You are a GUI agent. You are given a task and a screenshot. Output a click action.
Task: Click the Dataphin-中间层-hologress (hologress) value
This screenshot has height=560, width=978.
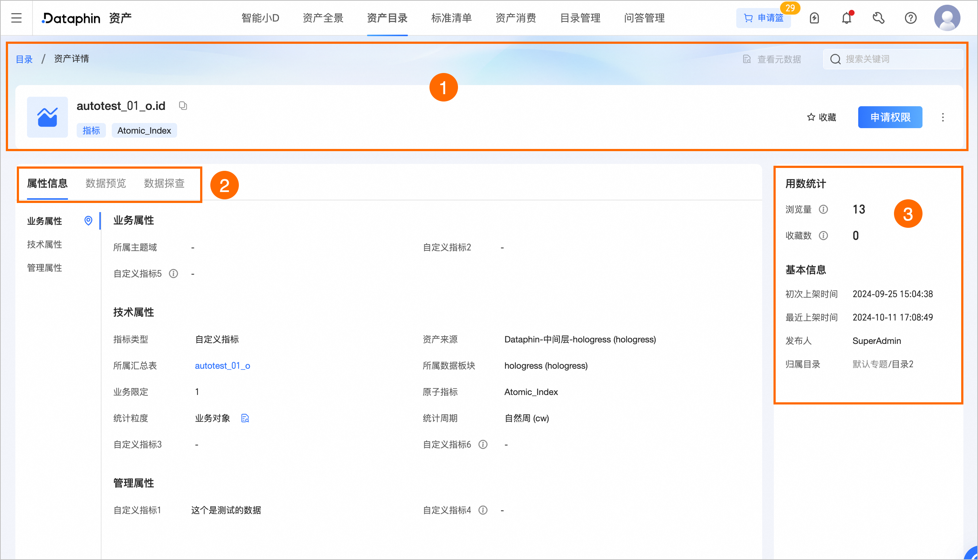(580, 340)
